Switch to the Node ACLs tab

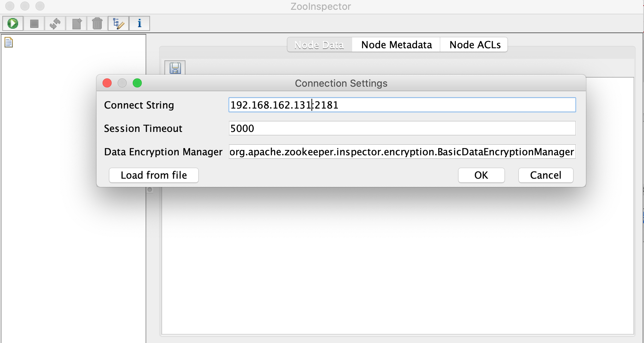pyautogui.click(x=475, y=45)
